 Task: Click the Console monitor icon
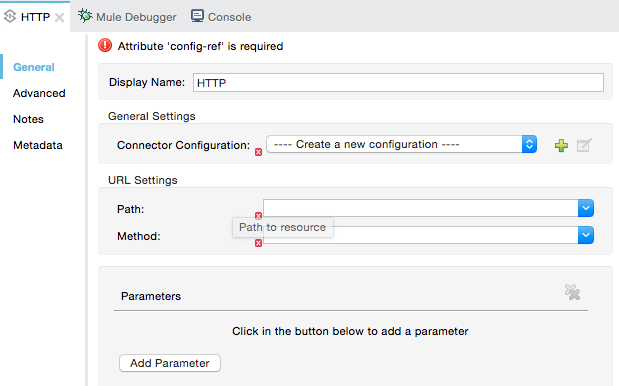coord(197,16)
